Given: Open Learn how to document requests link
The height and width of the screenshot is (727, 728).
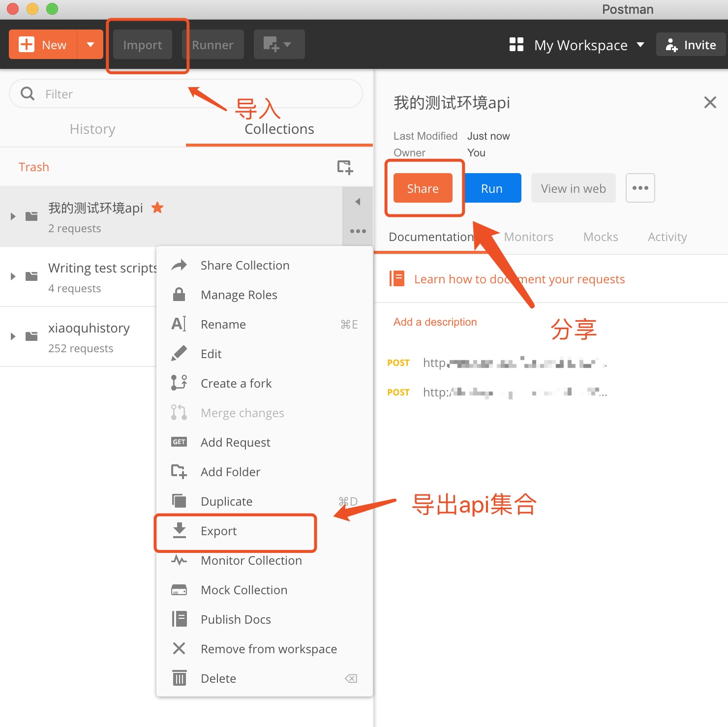Looking at the screenshot, I should [519, 279].
